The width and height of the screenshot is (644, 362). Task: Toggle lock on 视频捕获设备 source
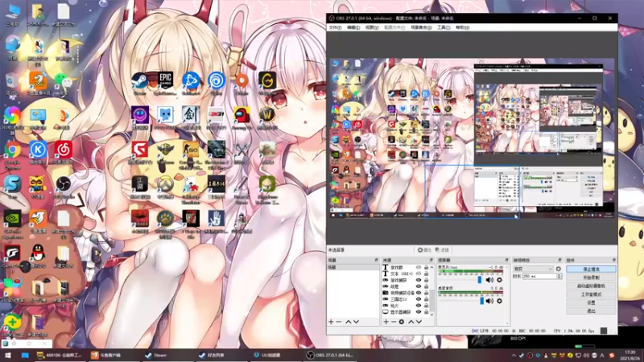427,293
